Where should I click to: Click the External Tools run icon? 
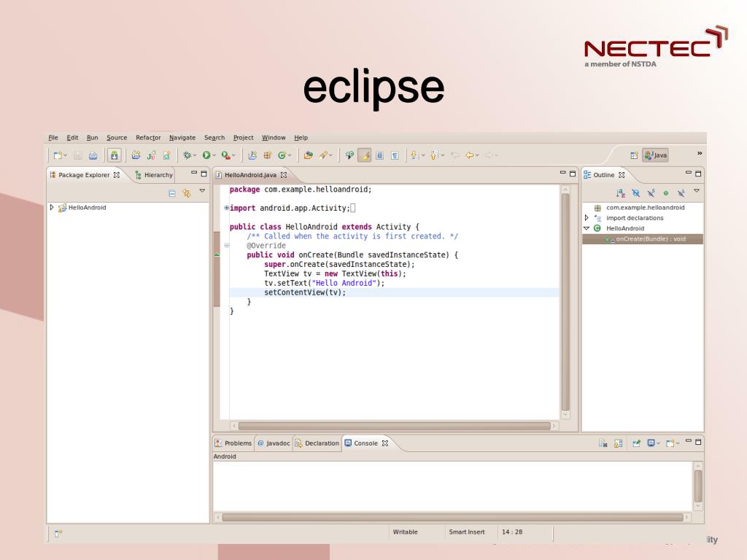pyautogui.click(x=226, y=155)
